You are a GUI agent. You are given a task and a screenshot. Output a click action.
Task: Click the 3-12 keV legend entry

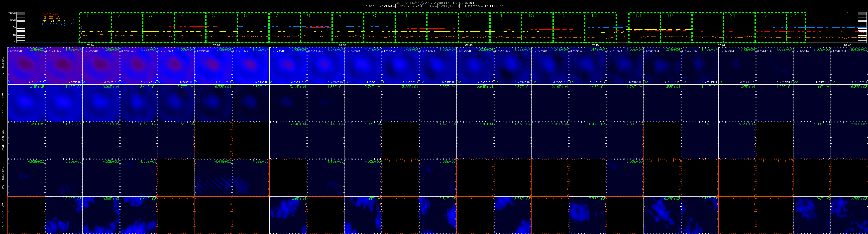pos(51,14)
